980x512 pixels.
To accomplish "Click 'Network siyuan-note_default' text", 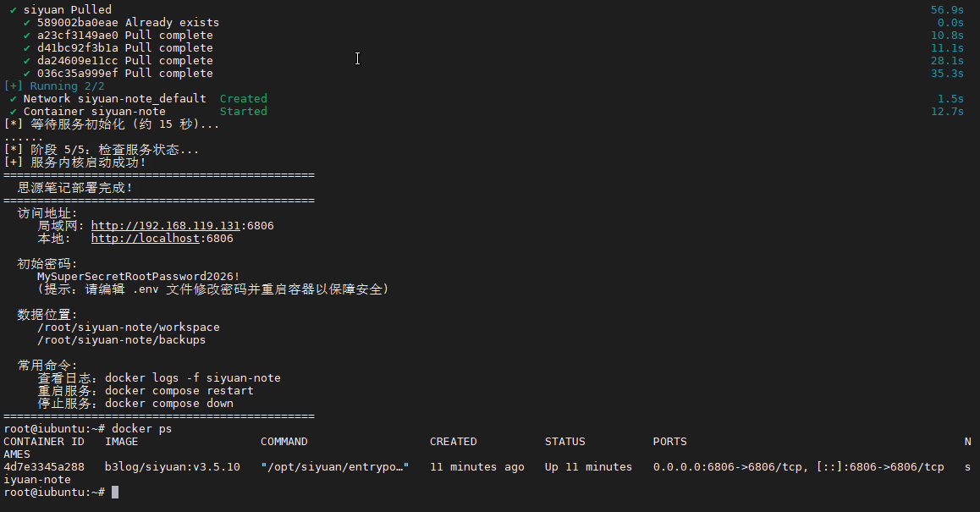I will pos(114,99).
